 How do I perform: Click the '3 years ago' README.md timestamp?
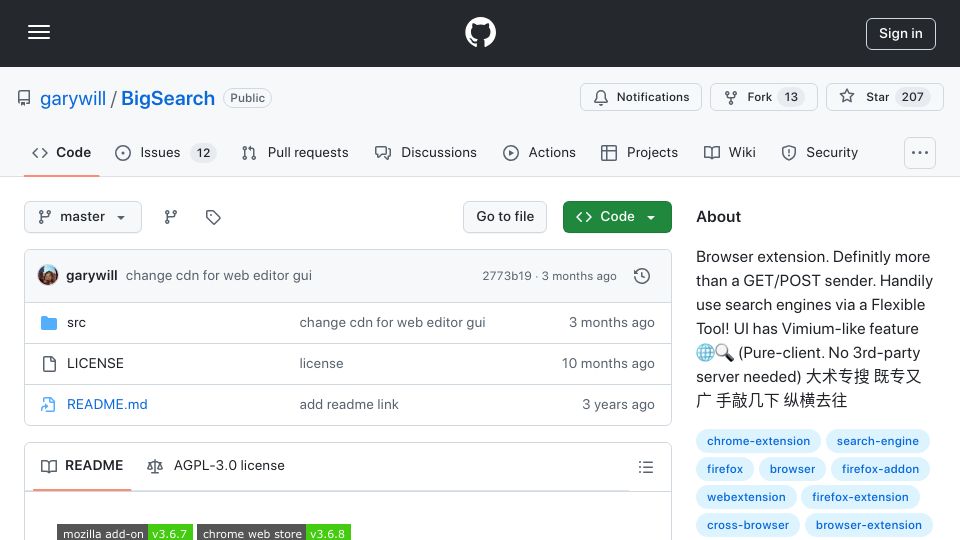618,405
